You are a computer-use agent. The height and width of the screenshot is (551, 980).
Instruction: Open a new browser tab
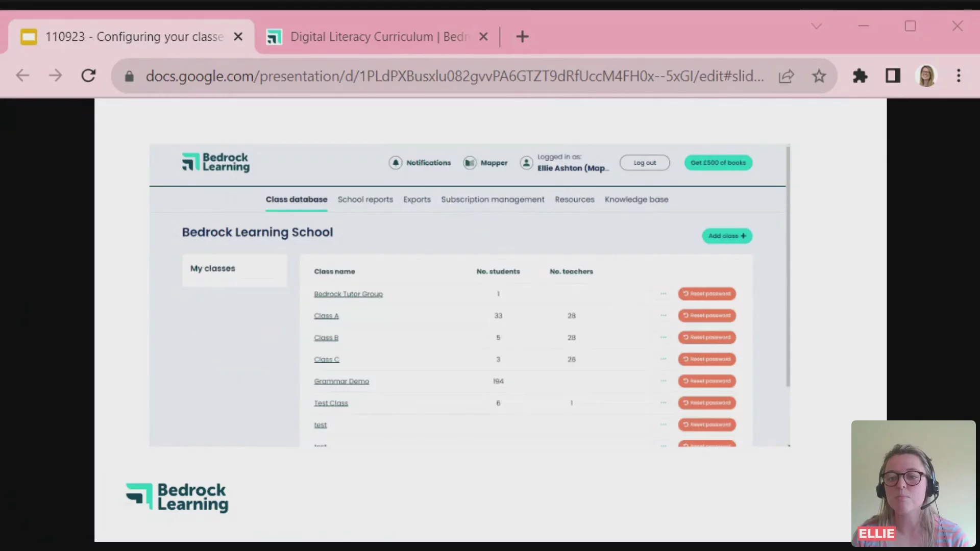point(522,37)
